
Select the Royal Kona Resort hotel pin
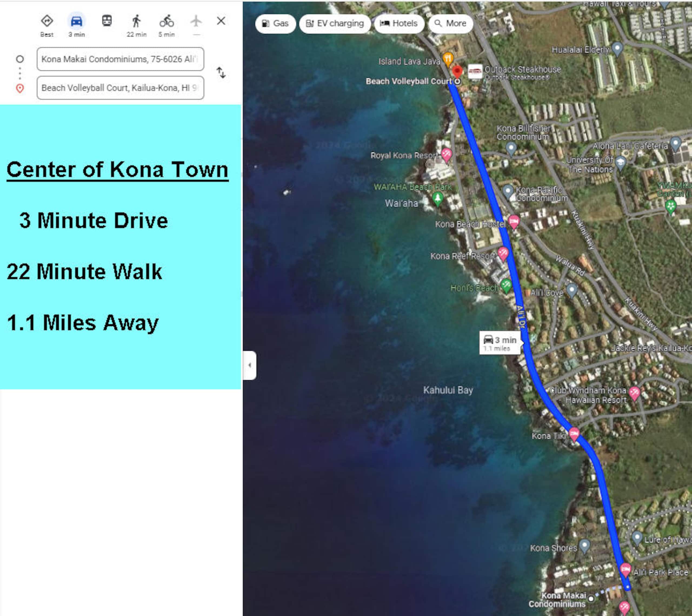tap(447, 155)
